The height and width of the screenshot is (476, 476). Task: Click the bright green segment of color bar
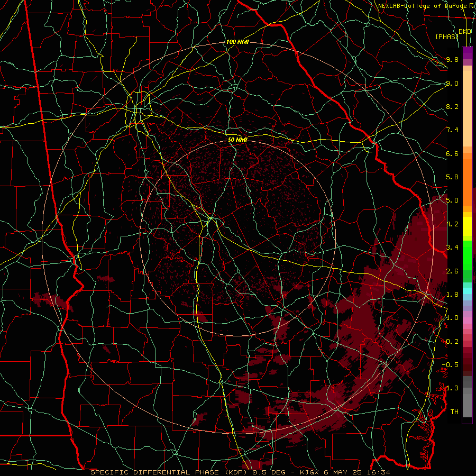click(467, 255)
